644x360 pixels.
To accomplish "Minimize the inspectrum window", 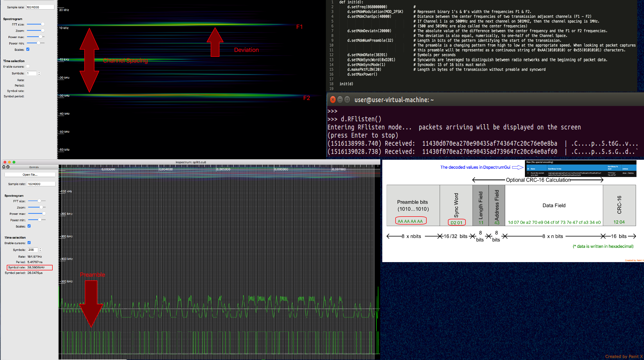I will 10,162.
